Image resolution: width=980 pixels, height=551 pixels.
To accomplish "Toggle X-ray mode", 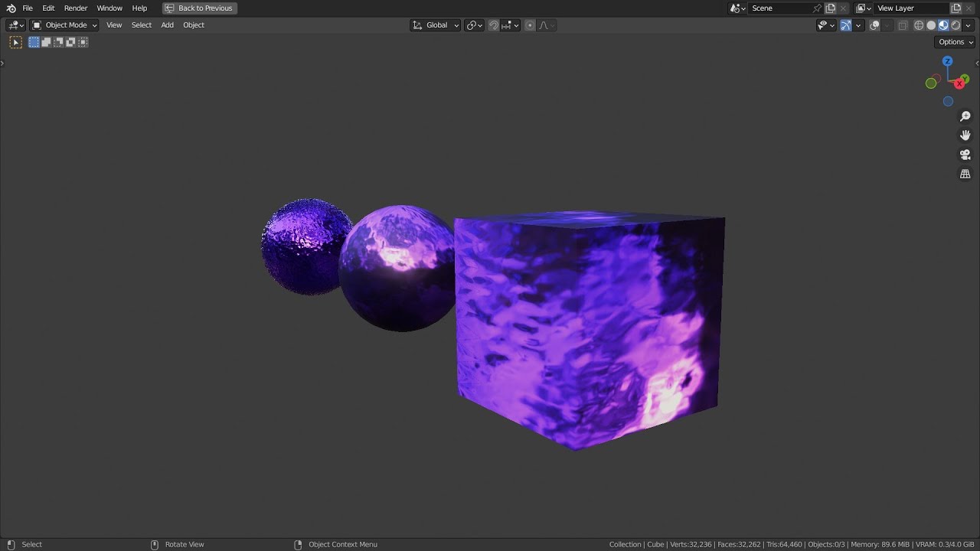I will 903,24.
